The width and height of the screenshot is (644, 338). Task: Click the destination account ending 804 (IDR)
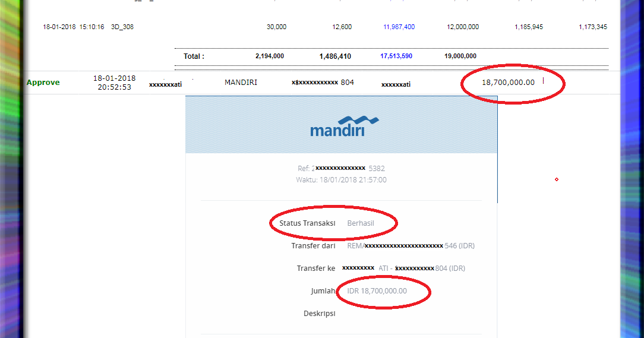point(404,268)
